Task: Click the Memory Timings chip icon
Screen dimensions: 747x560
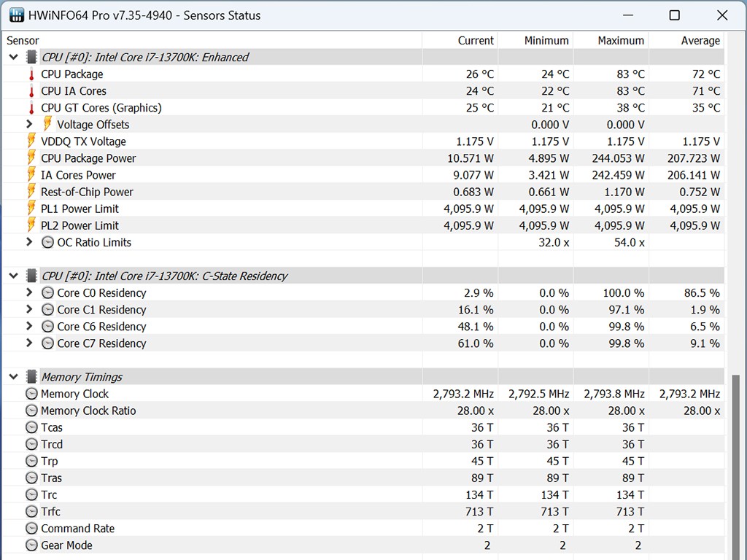Action: point(31,377)
